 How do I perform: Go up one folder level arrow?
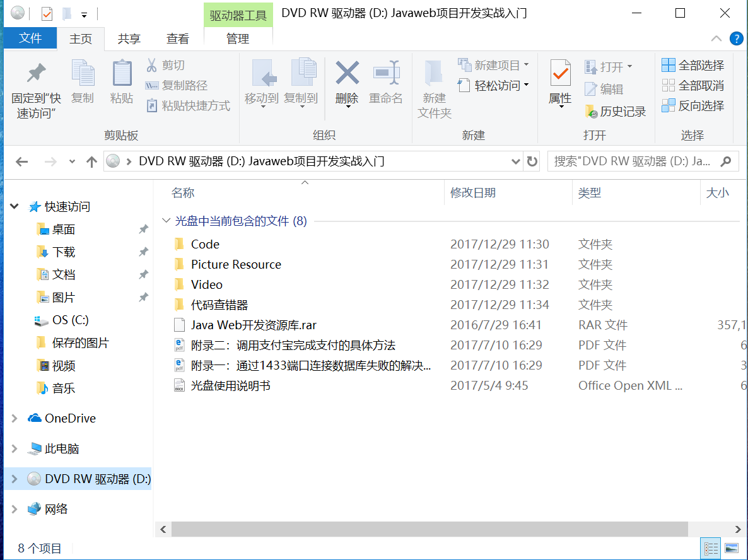click(91, 161)
